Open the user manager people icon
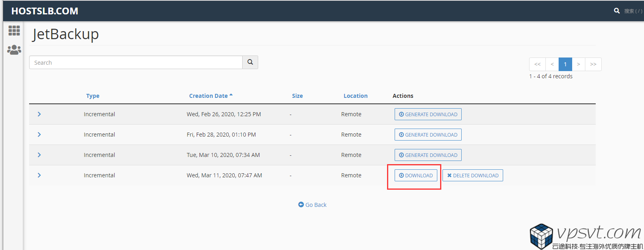 (x=14, y=50)
